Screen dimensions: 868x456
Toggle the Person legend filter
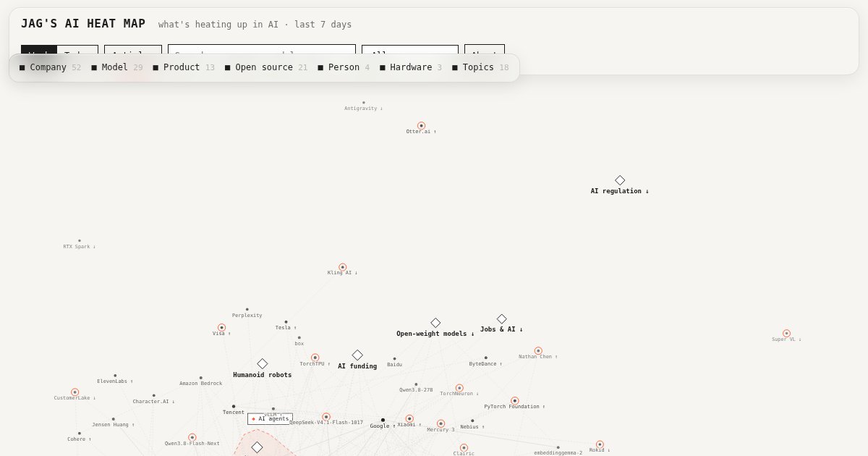click(x=344, y=67)
